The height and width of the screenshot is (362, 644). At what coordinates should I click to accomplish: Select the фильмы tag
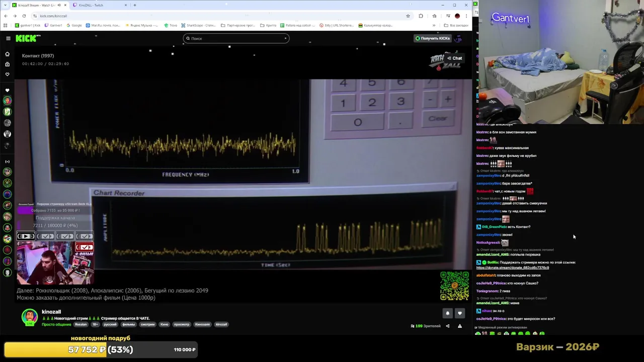129,324
